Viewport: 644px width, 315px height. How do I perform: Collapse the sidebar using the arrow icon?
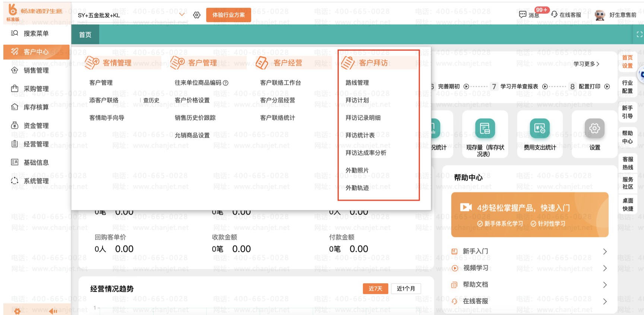click(53, 311)
